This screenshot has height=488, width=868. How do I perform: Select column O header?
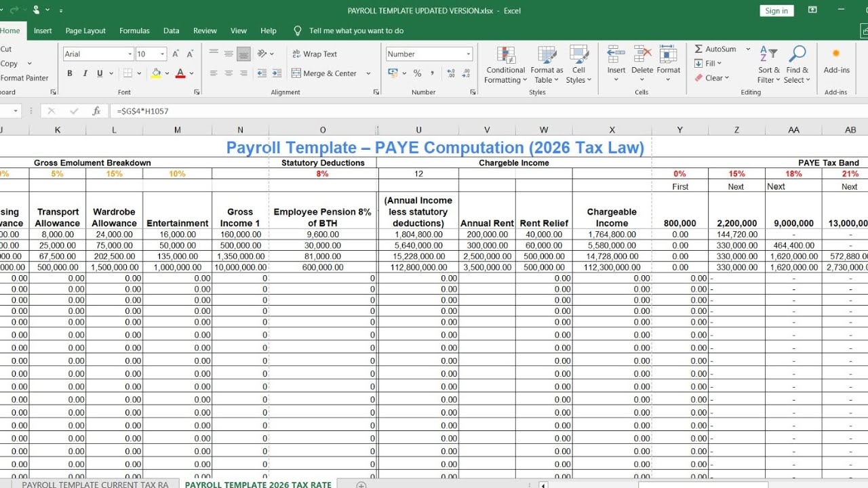point(323,130)
